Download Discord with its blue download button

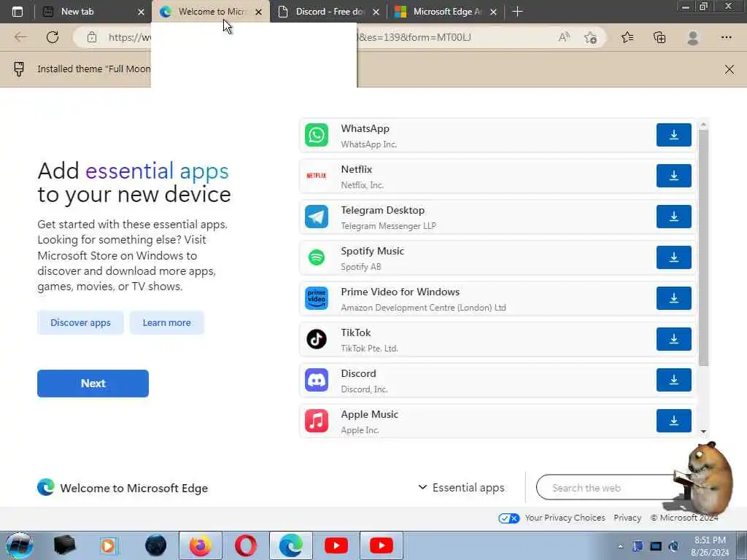tap(673, 380)
